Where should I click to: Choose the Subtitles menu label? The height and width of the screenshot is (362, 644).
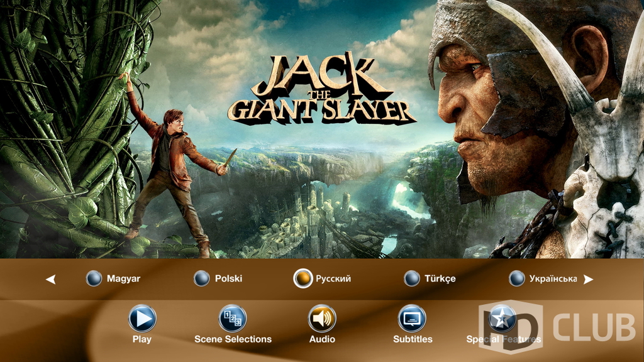[x=413, y=339]
